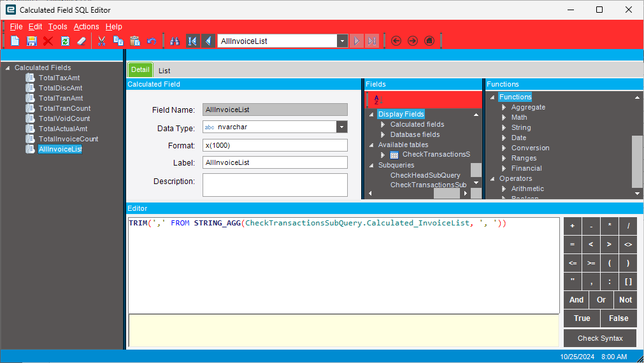Viewport: 644px width, 363px height.
Task: Open the AllInvoiceList record dropdown
Action: pyautogui.click(x=341, y=41)
